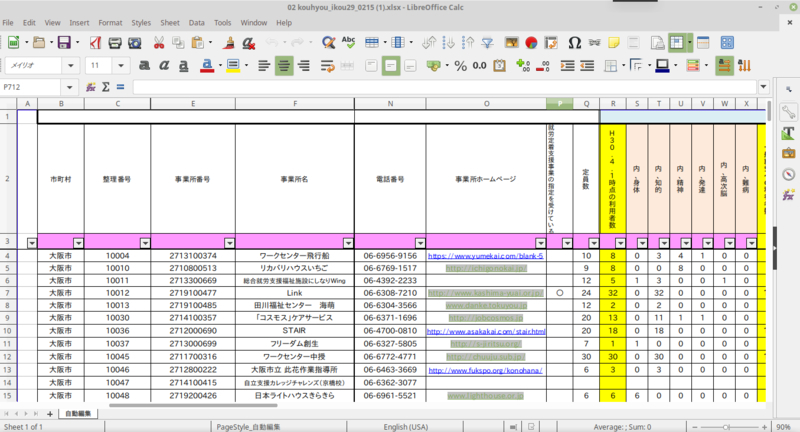The image size is (800, 432).
Task: Open filter dropdown for column Q 定員数
Action: pos(593,243)
